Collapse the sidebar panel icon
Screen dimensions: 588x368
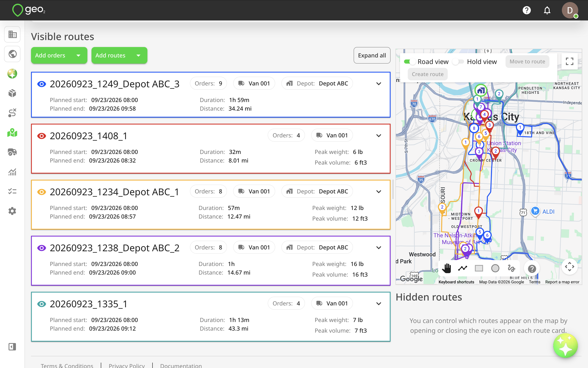pyautogui.click(x=12, y=347)
